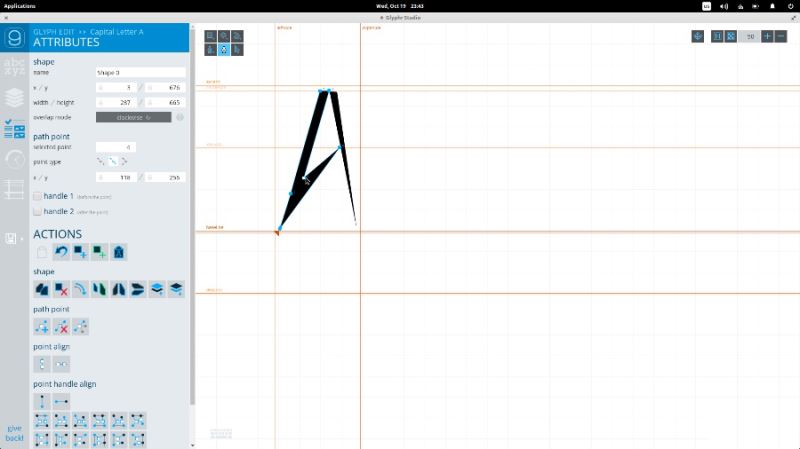Screen dimensions: 800x449
Task: Reverse the shape winding direction
Action: click(80, 289)
